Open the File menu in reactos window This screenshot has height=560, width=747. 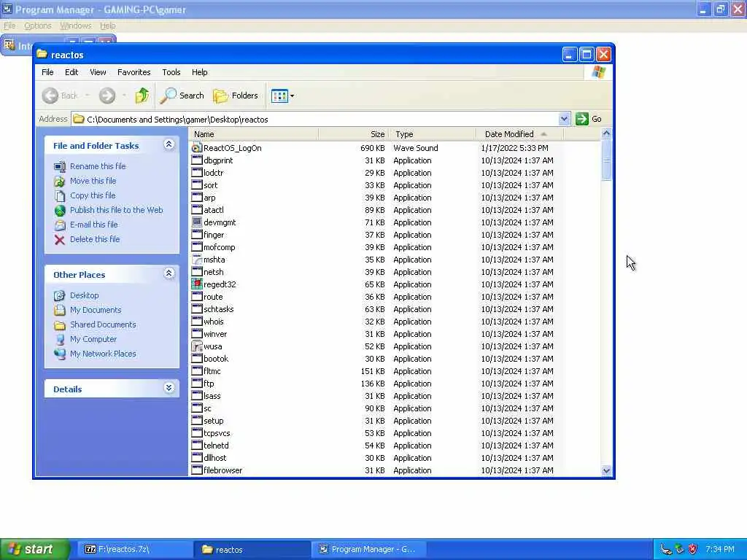[47, 72]
